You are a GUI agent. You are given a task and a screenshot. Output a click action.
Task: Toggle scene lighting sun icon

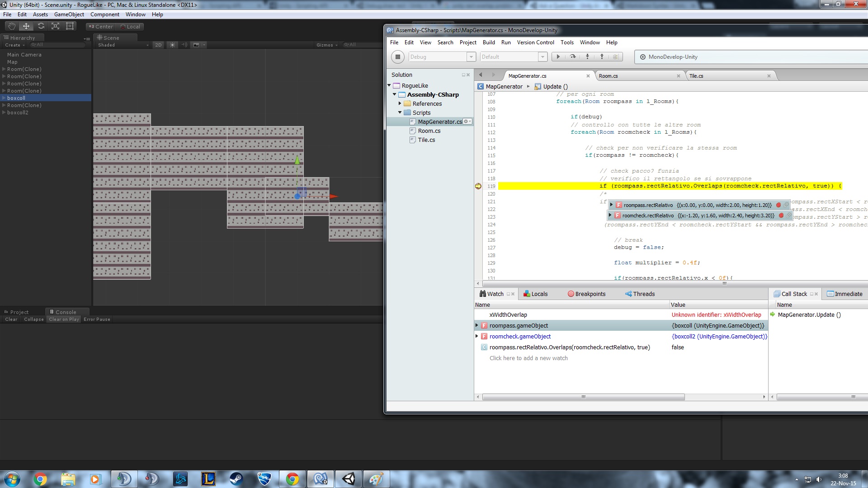point(172,45)
